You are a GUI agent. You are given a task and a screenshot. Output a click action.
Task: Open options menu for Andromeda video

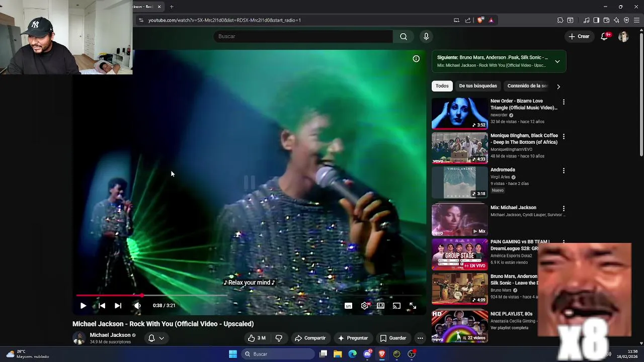(563, 171)
